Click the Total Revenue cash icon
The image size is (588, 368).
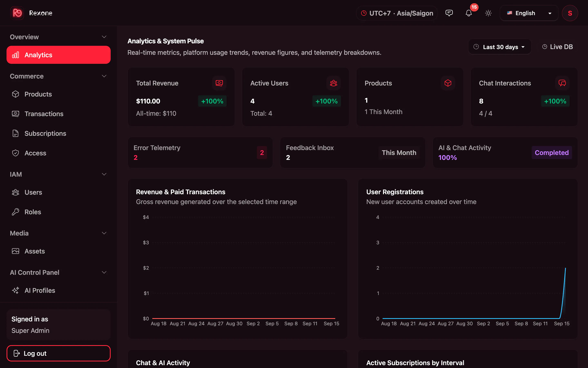pyautogui.click(x=219, y=83)
